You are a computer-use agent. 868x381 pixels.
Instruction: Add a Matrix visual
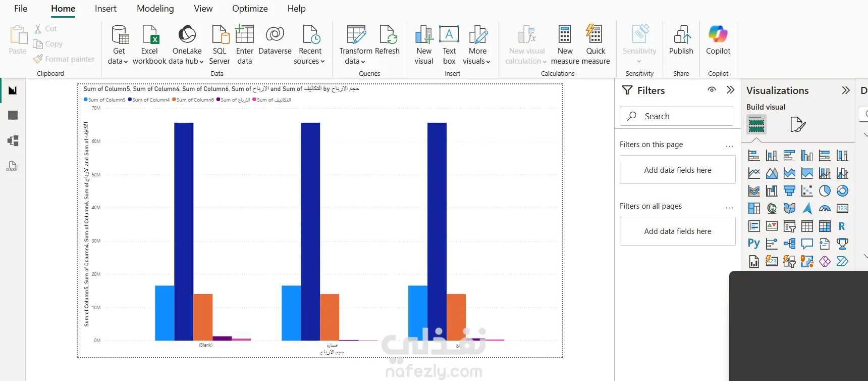(x=825, y=226)
